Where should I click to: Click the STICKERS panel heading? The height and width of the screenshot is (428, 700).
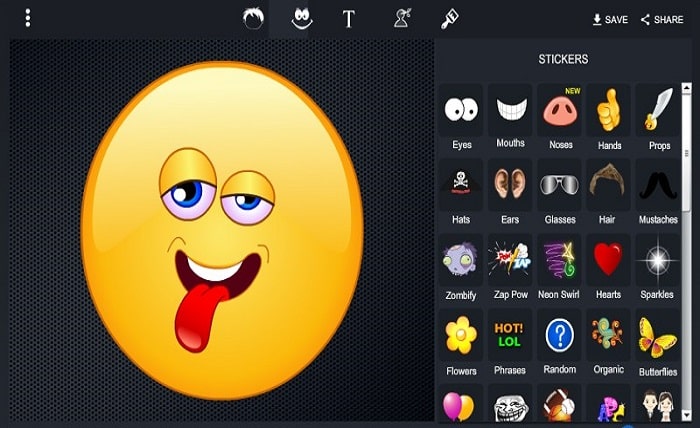point(563,59)
